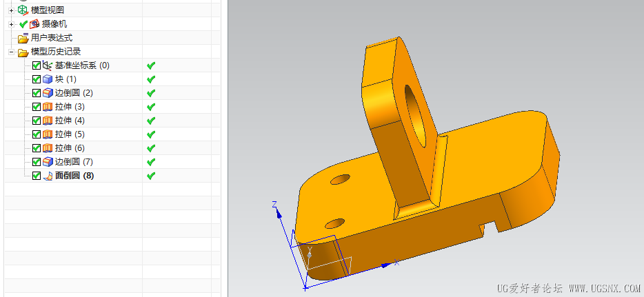
Task: Click the green status check of 基准坐标系 (0)
Action: 151,65
